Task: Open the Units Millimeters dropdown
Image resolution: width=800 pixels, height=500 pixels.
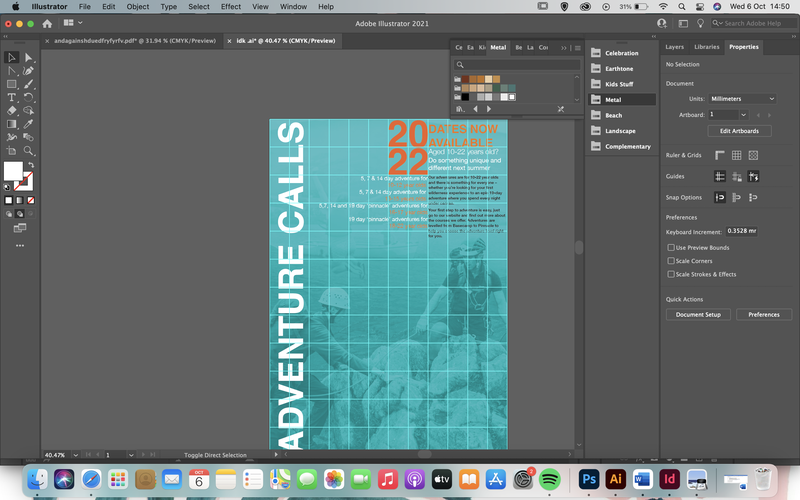Action: (x=742, y=99)
